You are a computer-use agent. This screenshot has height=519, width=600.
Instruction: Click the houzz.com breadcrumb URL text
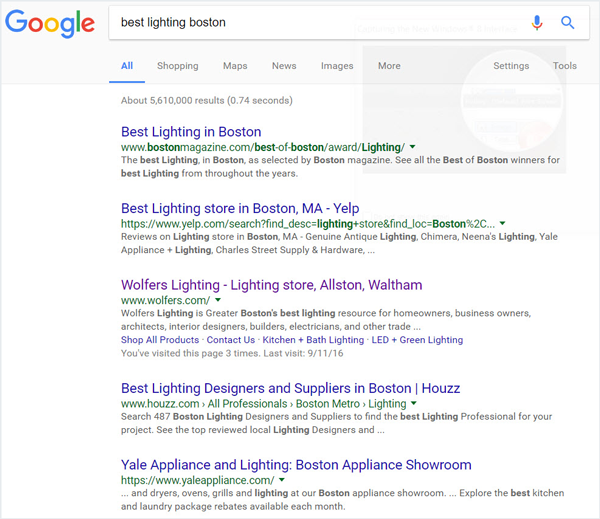(x=264, y=404)
